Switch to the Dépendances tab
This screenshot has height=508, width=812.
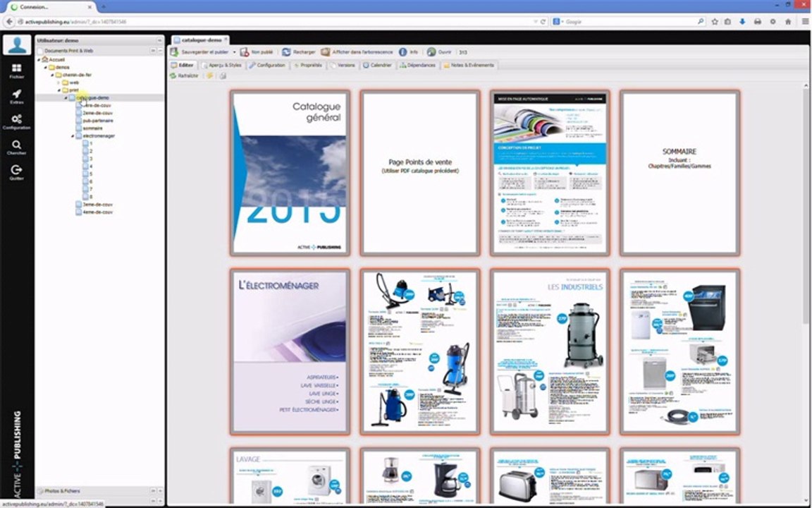pos(418,66)
